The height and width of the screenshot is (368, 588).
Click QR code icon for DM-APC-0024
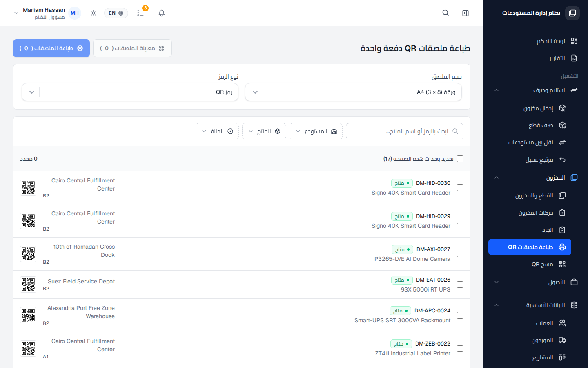[28, 315]
